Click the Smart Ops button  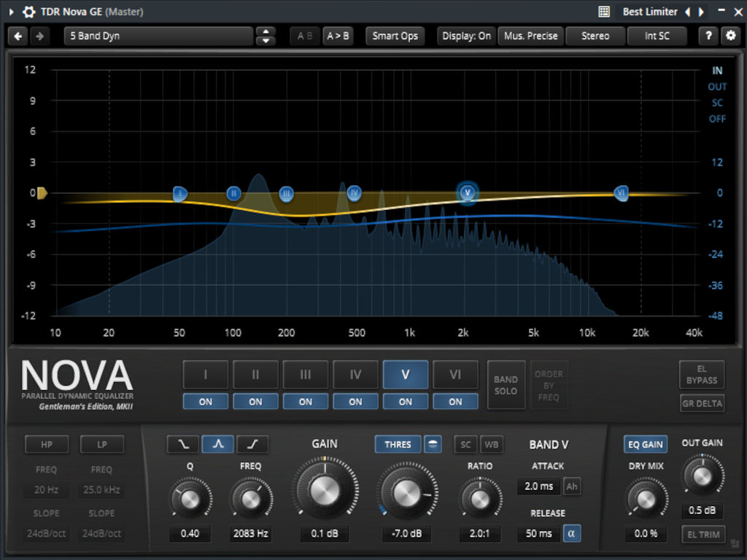point(395,36)
